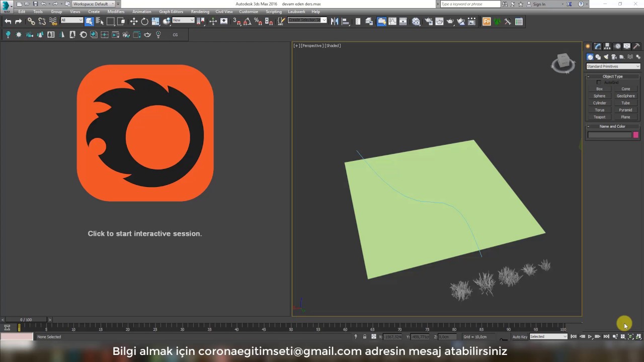Choose the Select Object tool
Screen dimensions: 644x362
[x=89, y=22]
